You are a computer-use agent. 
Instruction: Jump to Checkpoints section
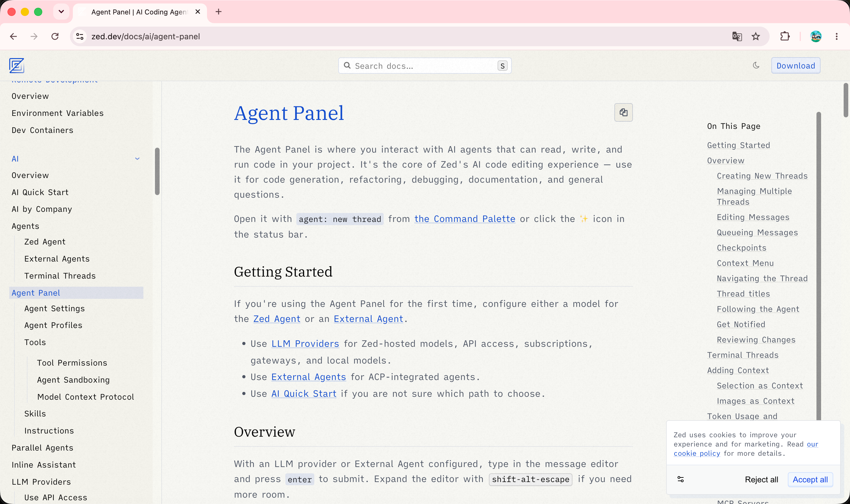click(x=742, y=248)
